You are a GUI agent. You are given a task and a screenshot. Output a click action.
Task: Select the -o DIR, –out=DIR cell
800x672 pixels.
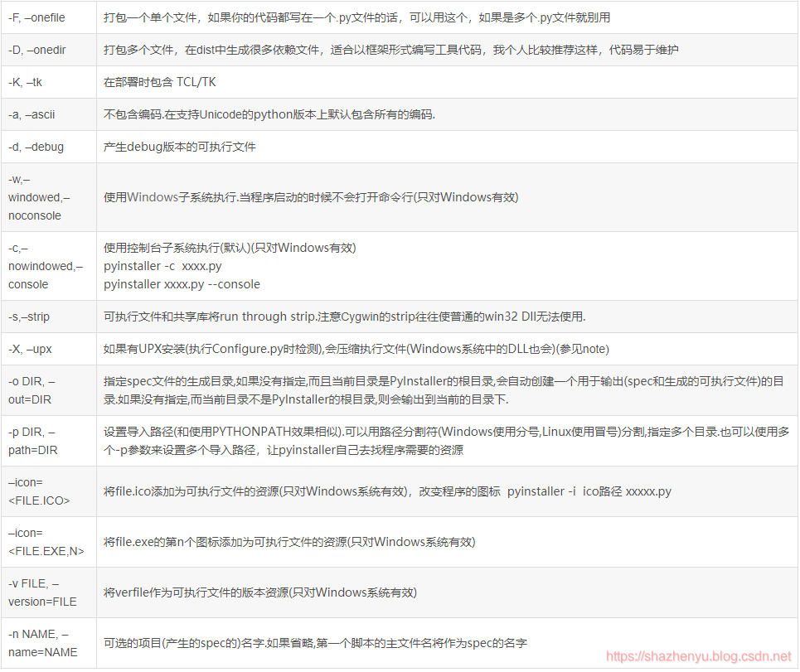point(48,390)
